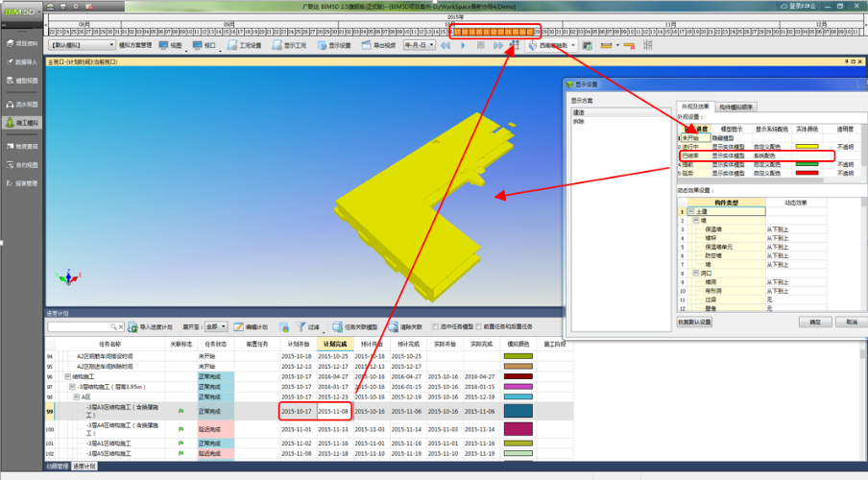Viewport: 868px width, 480px height.
Task: Switch to the 构件模拟顺序 tab
Action: (x=735, y=107)
